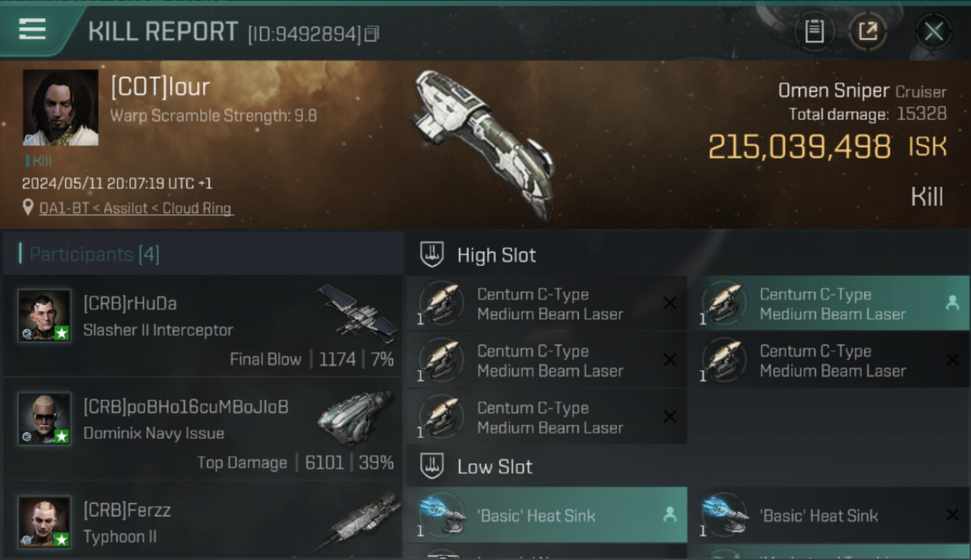971x560 pixels.
Task: Select the unhighlighted 'Basic' Heat Sink module
Action: point(829,514)
